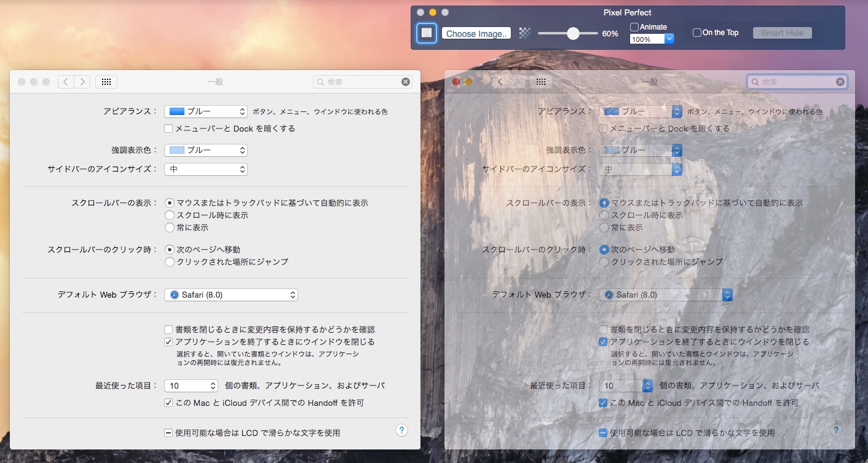Click help button in the translucent right window
Screen dimensions: 868x463
click(x=836, y=430)
